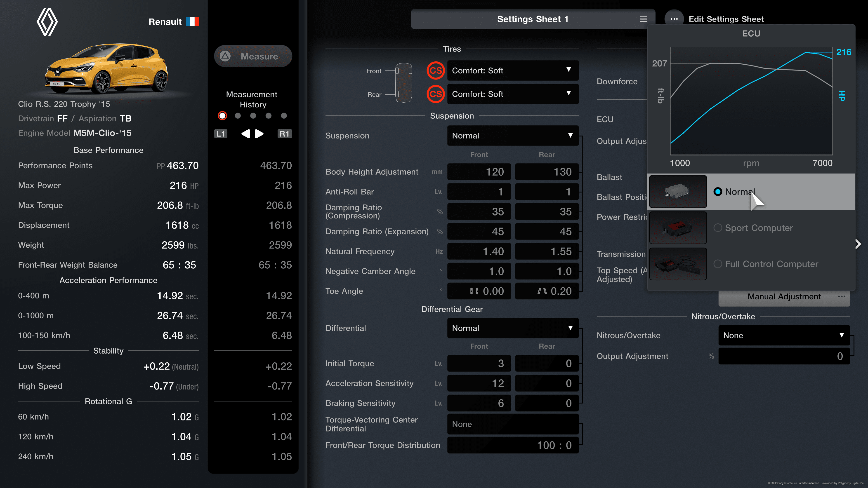Click the yellow Clio car image

106,68
